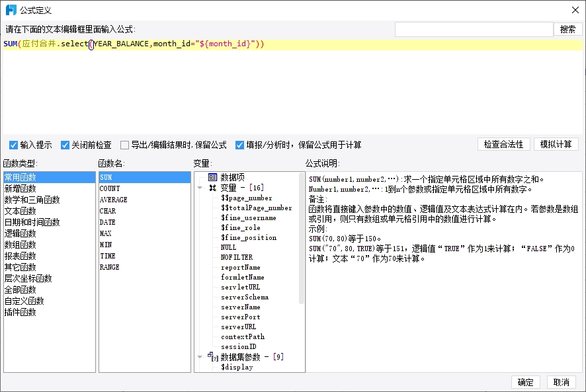Select NULL variable in tree
Viewport: 586px width, 392px height.
(228, 247)
